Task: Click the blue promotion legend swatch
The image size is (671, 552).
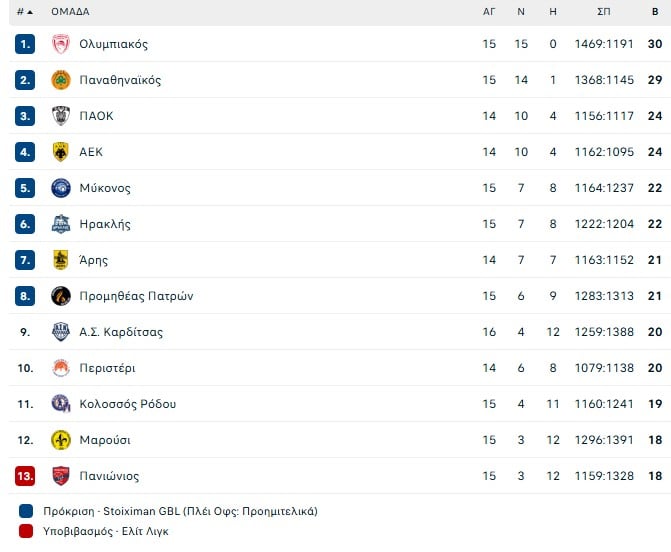Action: click(x=26, y=511)
